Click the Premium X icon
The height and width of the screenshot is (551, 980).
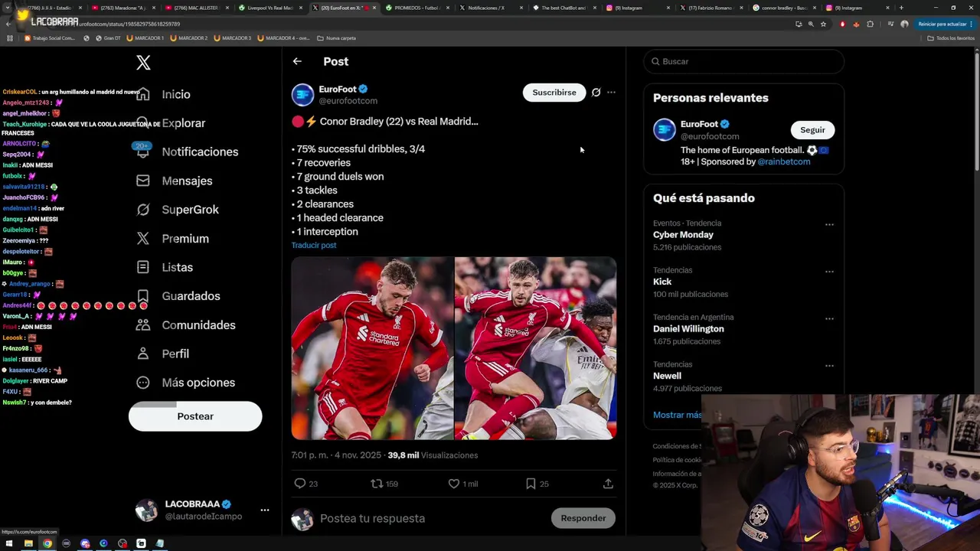143,239
